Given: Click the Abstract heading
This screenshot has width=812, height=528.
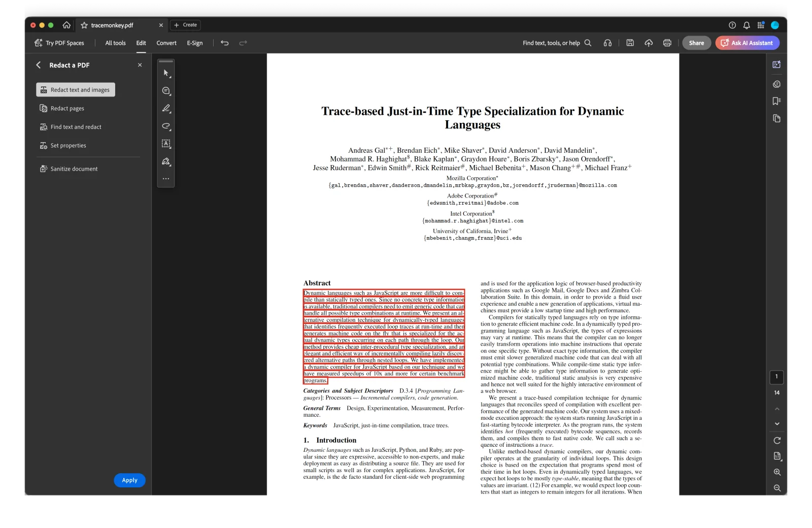Looking at the screenshot, I should click(317, 283).
